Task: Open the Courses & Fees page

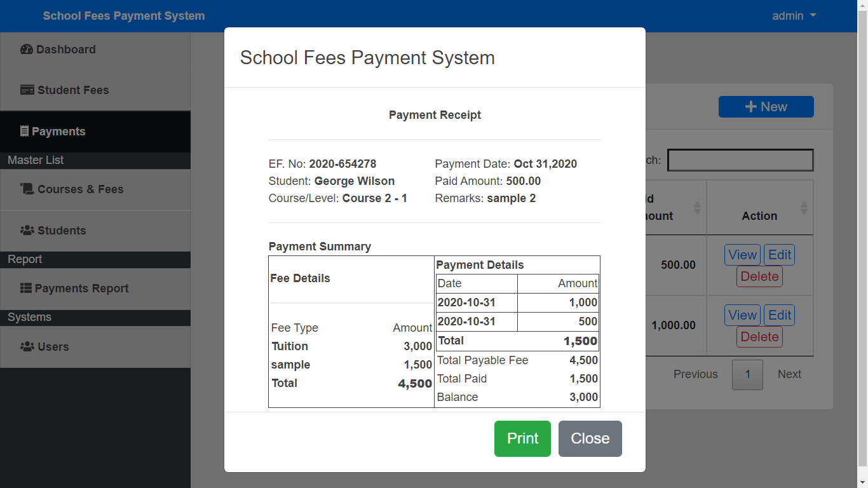Action: (x=95, y=189)
